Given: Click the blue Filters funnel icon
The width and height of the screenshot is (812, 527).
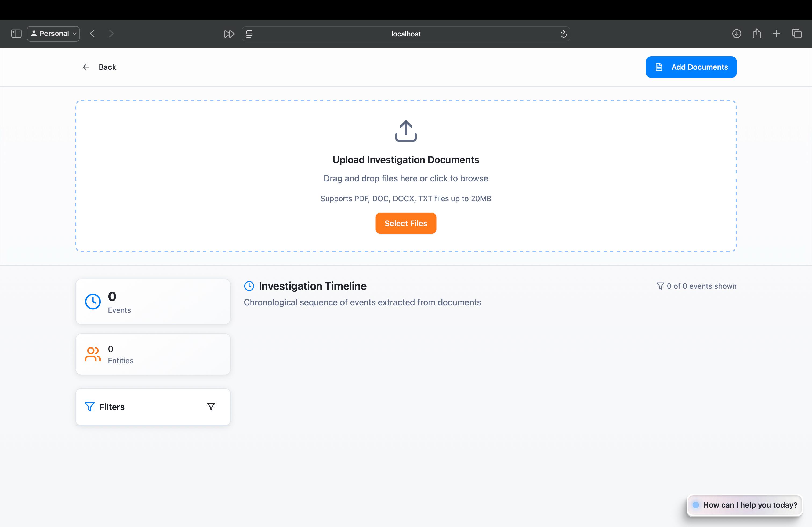Looking at the screenshot, I should pyautogui.click(x=89, y=407).
